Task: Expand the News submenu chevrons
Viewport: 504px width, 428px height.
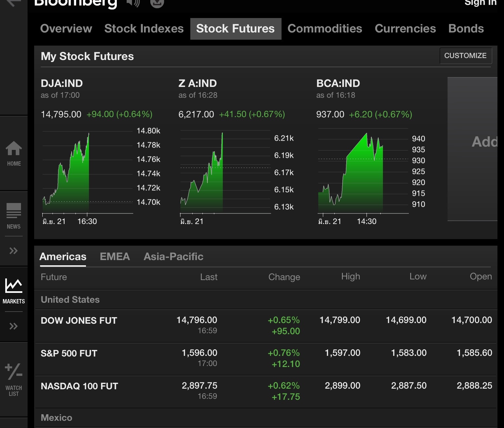Action: pyautogui.click(x=13, y=251)
